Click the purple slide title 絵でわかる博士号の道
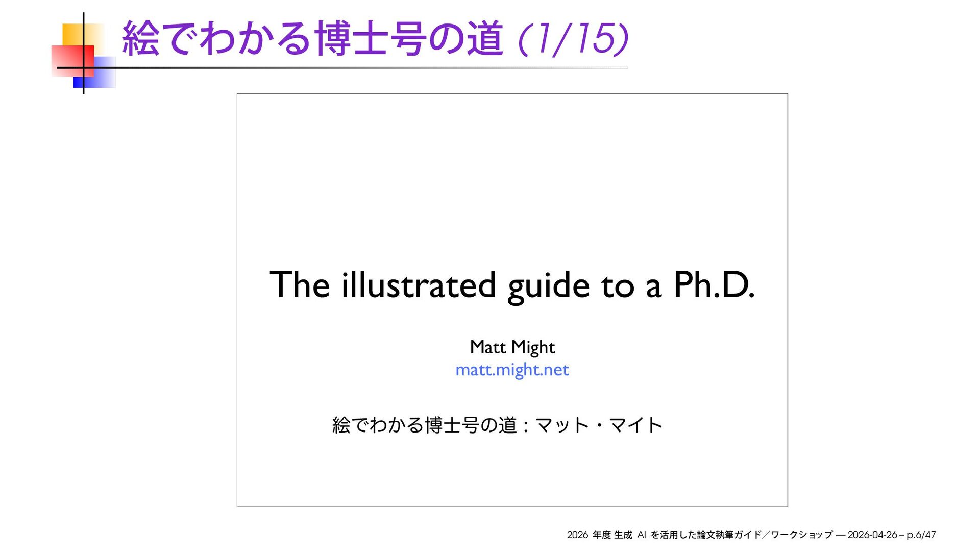 point(312,38)
